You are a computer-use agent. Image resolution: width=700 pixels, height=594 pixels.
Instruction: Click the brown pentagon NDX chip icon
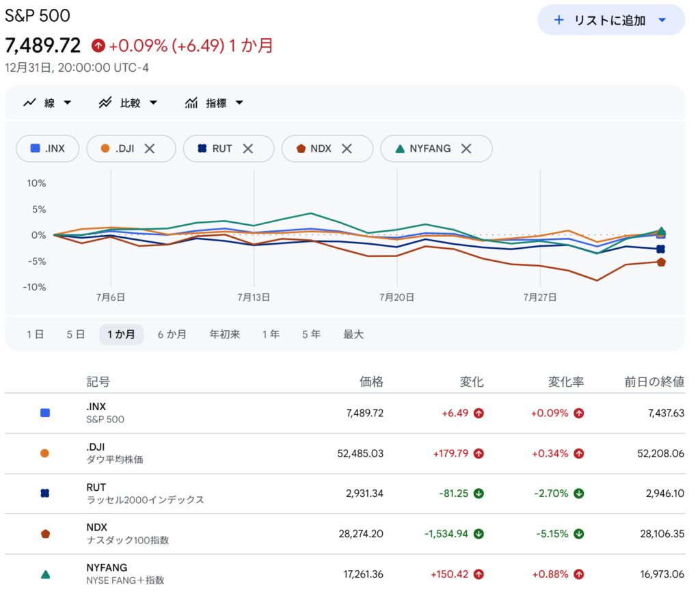pos(301,148)
